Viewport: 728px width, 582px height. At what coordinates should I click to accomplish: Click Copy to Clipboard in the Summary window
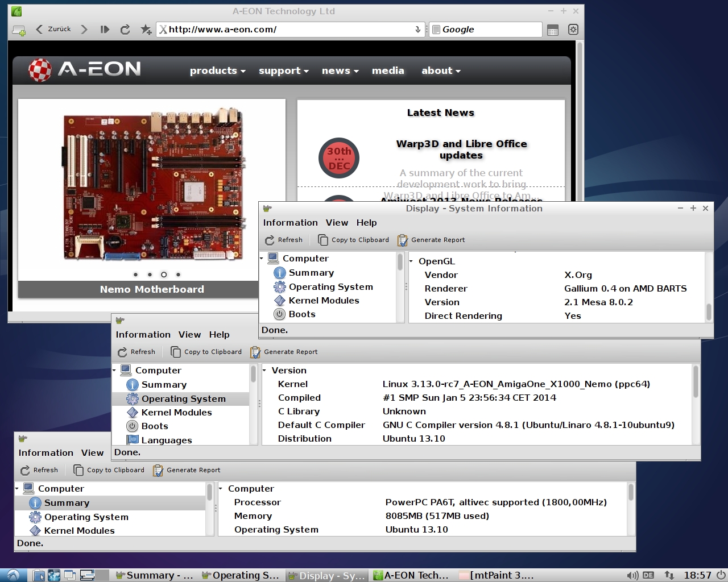109,470
